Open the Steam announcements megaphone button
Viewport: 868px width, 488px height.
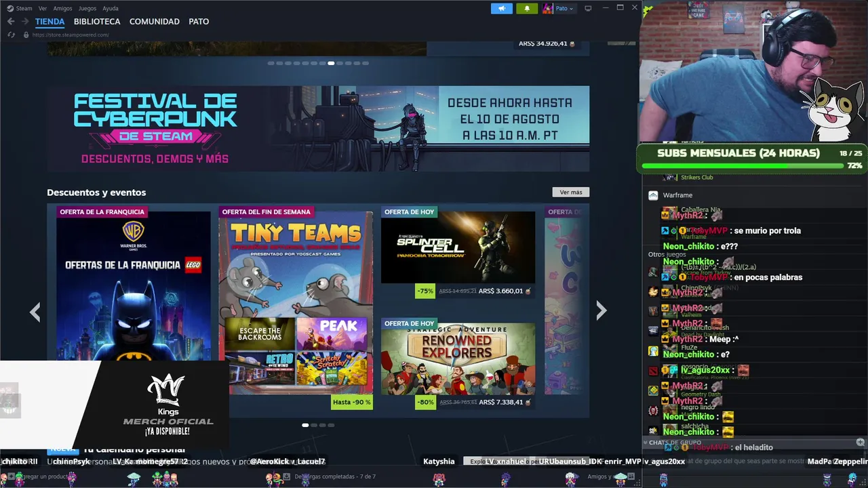[502, 8]
